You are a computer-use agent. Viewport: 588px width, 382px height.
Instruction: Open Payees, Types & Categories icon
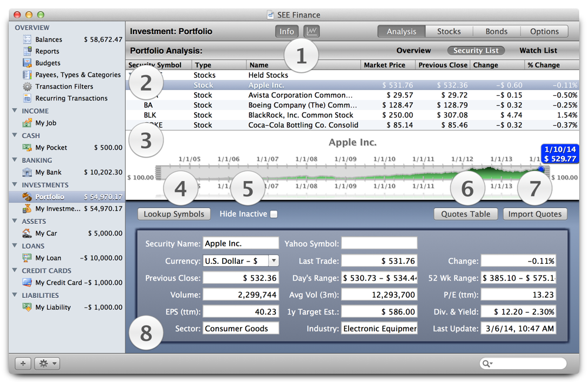click(x=27, y=75)
